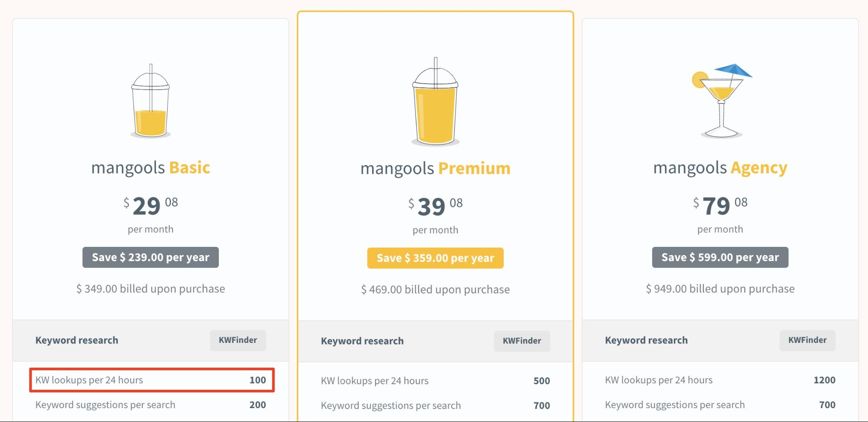Select the mangools Agency plan title

pyautogui.click(x=720, y=168)
